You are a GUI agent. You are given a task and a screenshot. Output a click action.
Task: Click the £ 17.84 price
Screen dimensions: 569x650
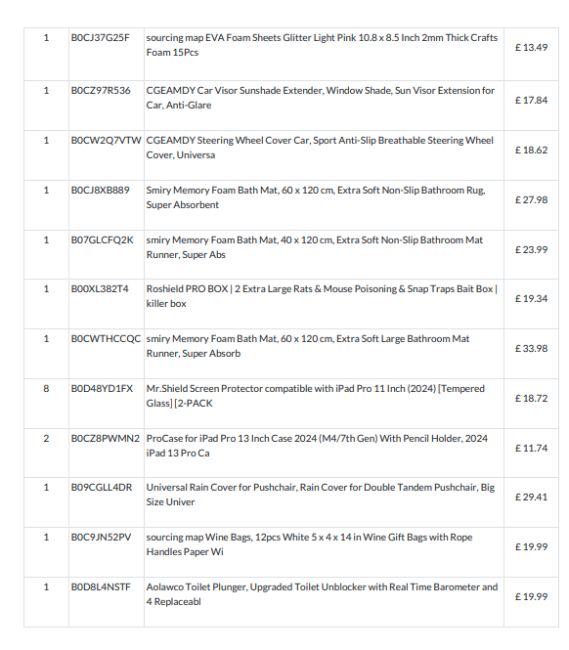(x=531, y=100)
